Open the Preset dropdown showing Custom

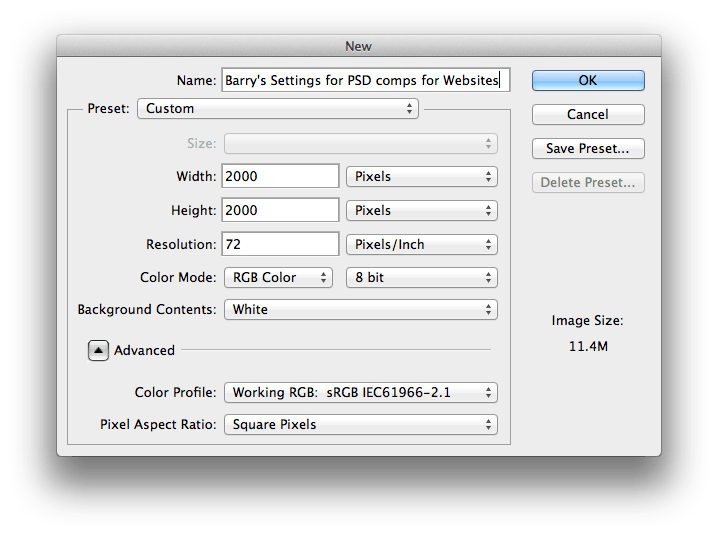278,109
